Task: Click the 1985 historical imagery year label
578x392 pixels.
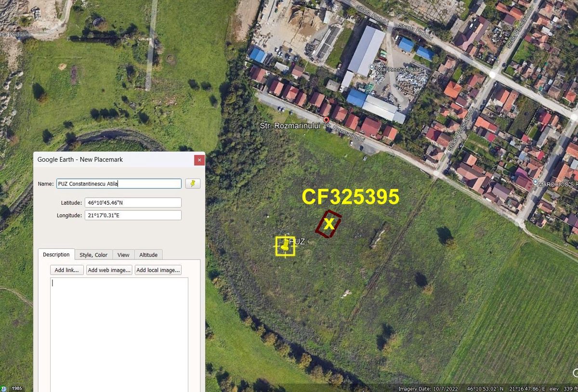Action: point(17,389)
